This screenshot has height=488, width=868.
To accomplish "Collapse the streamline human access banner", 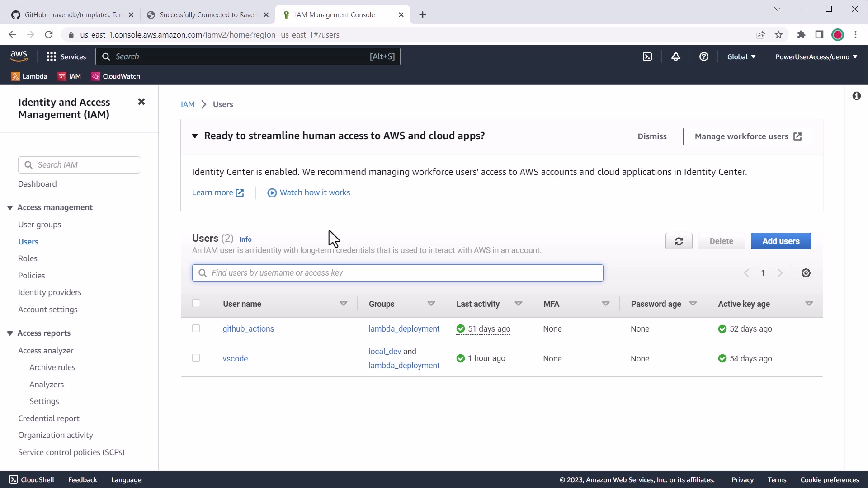I will [x=195, y=136].
